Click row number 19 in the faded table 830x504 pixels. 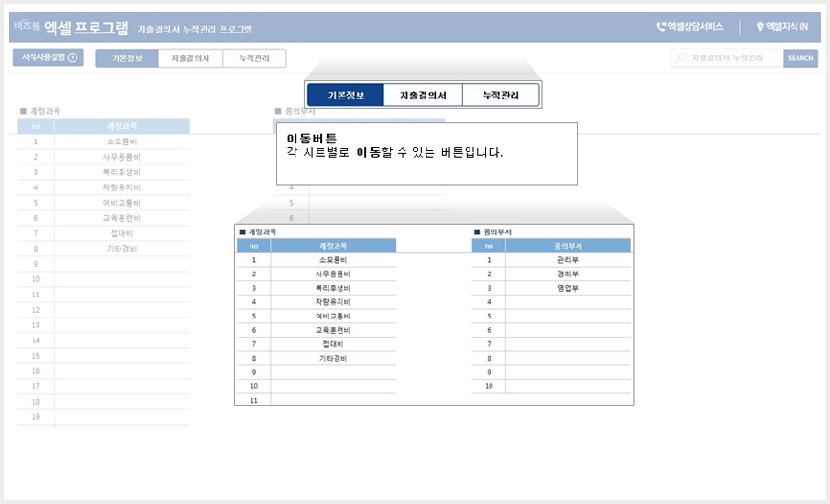click(35, 417)
